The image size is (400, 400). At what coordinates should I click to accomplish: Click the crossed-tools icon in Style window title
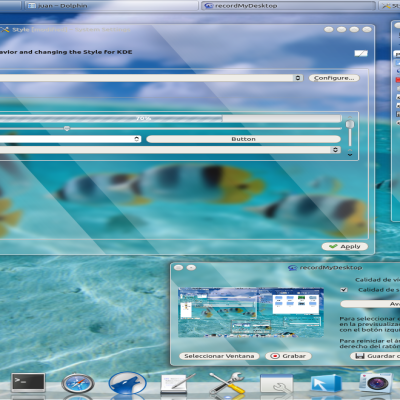pos(5,30)
